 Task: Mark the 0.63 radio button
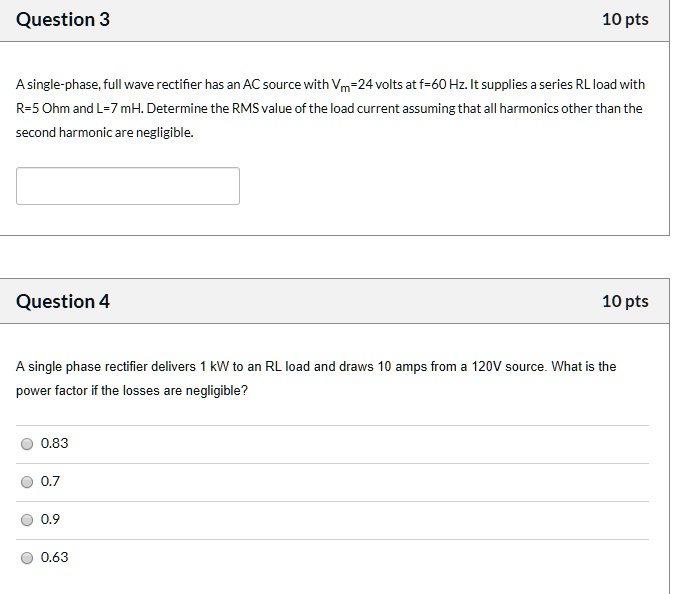click(27, 558)
